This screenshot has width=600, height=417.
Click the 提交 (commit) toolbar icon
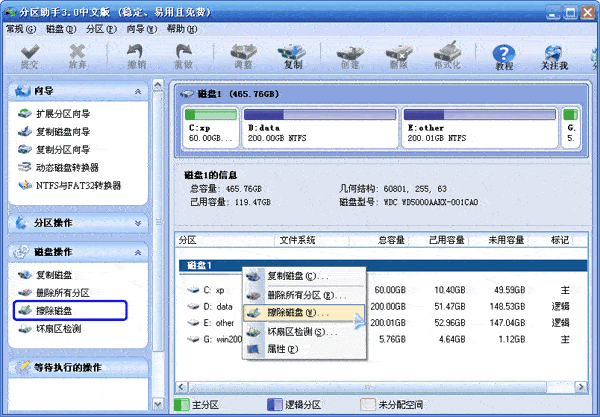click(30, 57)
